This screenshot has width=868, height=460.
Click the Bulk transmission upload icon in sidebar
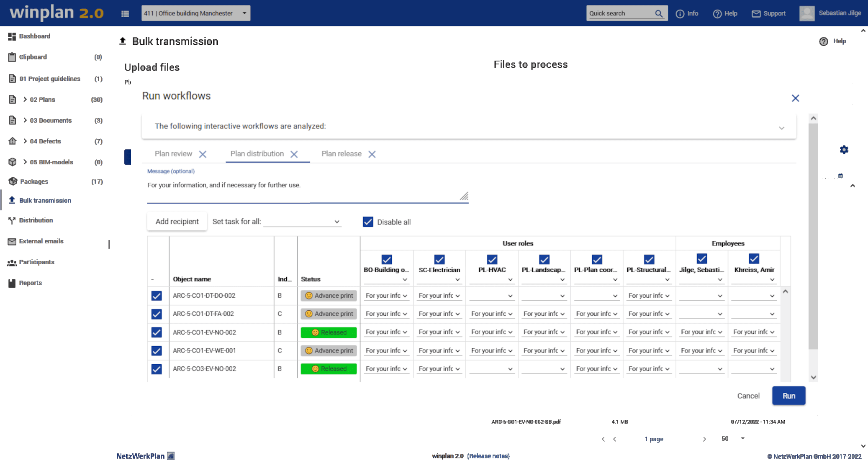pos(12,200)
